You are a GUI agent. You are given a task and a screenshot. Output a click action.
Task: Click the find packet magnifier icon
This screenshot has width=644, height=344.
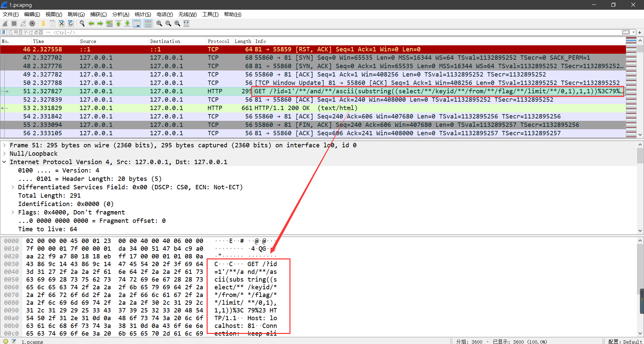click(x=82, y=23)
